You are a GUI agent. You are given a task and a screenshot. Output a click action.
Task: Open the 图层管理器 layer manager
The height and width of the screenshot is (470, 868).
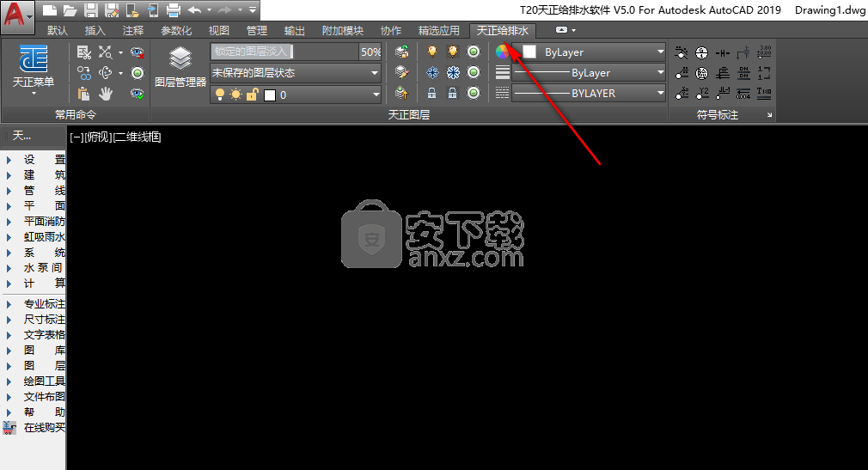tap(180, 68)
